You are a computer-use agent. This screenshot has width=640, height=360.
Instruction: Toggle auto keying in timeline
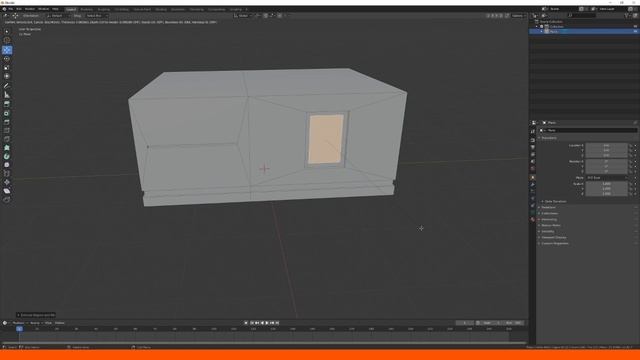pos(246,323)
